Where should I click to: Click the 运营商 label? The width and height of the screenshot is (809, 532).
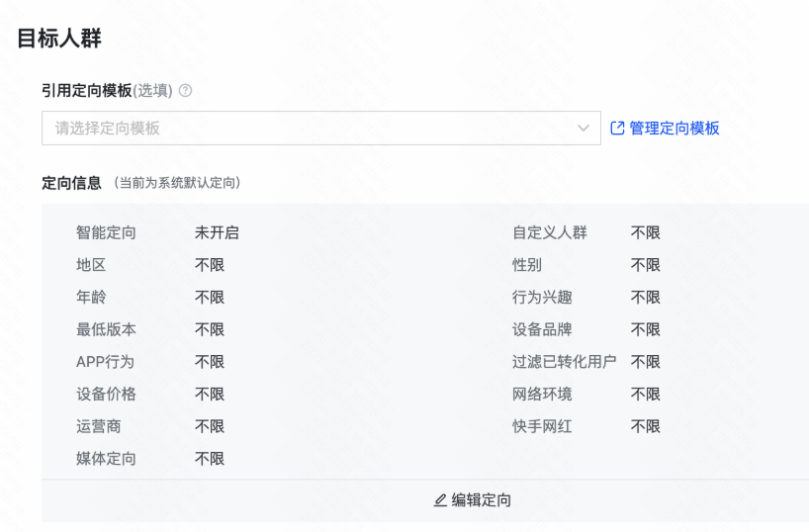(99, 426)
